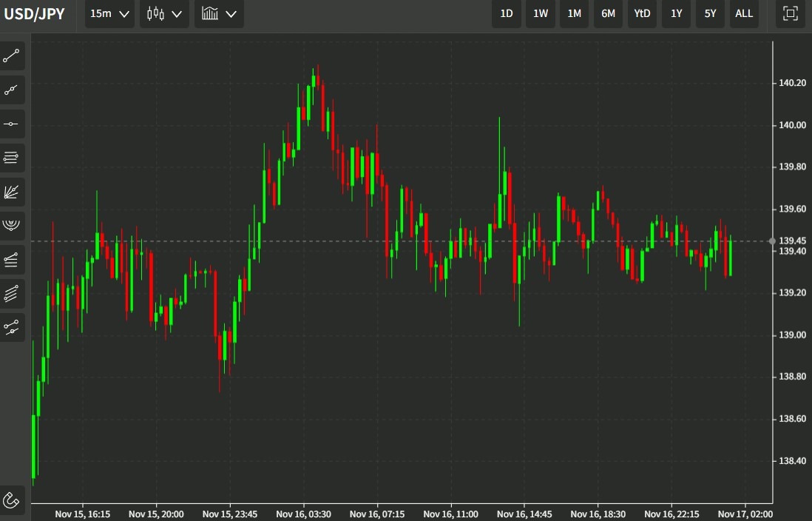Click the Nov 16, 03:30 time label

tap(303, 514)
